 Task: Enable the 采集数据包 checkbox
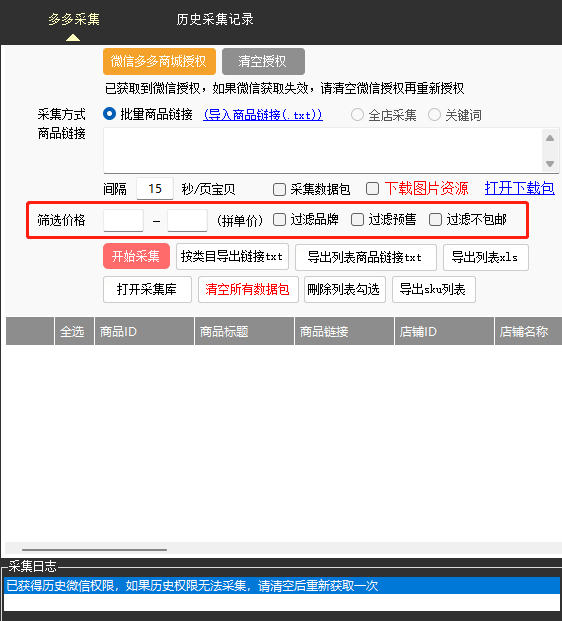tap(279, 189)
